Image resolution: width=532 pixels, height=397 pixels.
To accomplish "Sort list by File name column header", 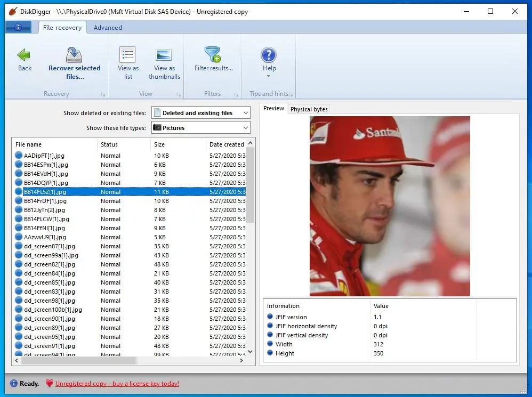I will pos(29,144).
